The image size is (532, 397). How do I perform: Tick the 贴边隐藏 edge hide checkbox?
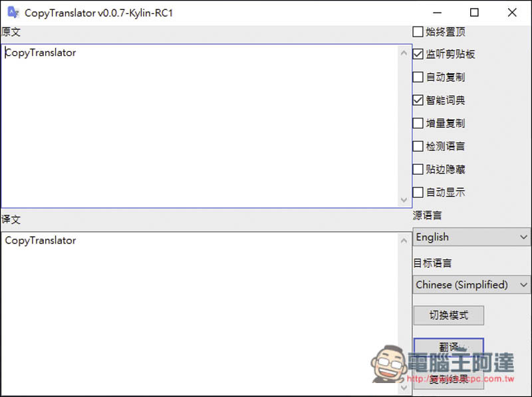point(418,170)
